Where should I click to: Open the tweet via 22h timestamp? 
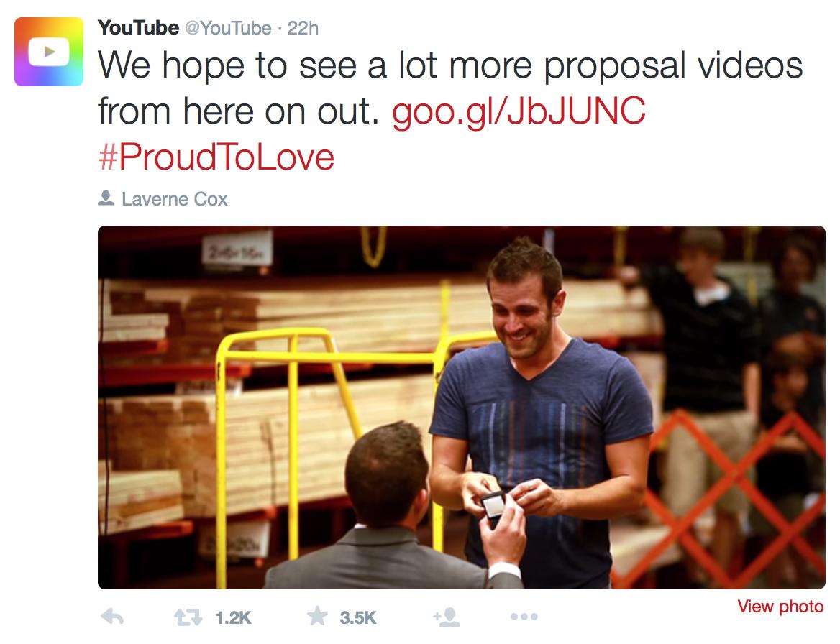(x=303, y=28)
